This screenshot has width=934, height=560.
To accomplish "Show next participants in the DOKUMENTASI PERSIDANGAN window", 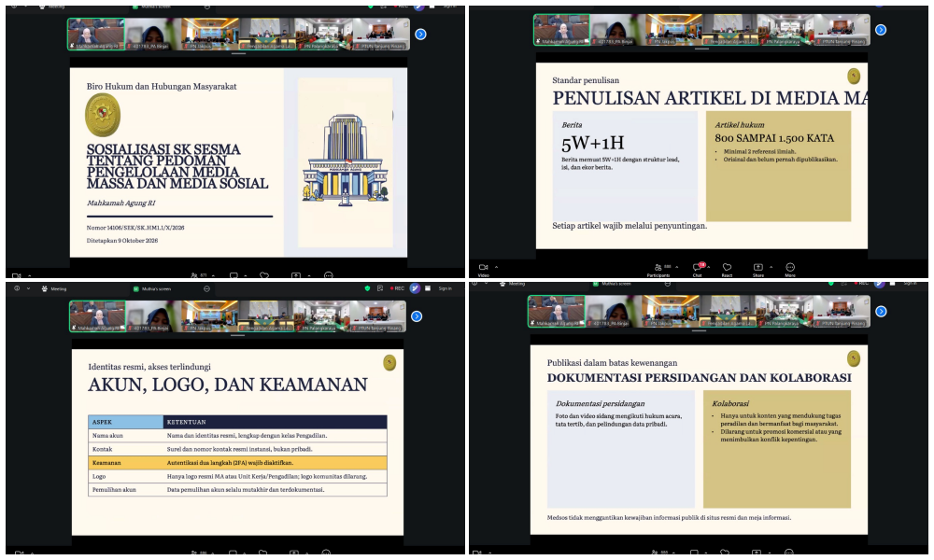I will click(x=881, y=311).
